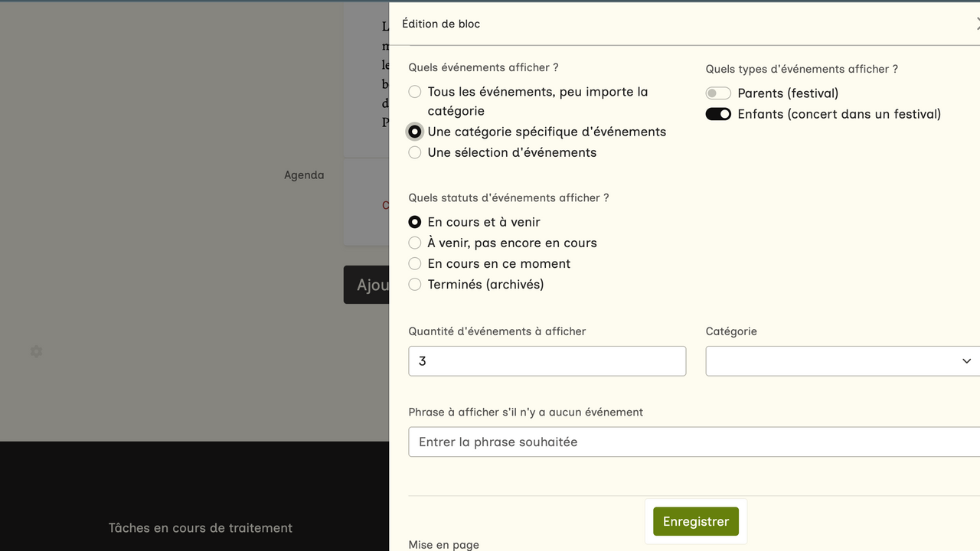The image size is (980, 551).
Task: Choose 'En cours en ce moment' status
Action: [415, 263]
